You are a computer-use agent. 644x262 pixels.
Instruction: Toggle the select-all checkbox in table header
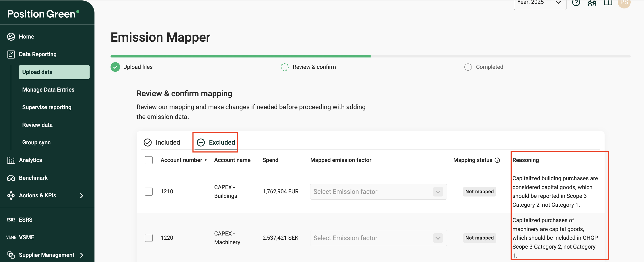click(x=148, y=160)
